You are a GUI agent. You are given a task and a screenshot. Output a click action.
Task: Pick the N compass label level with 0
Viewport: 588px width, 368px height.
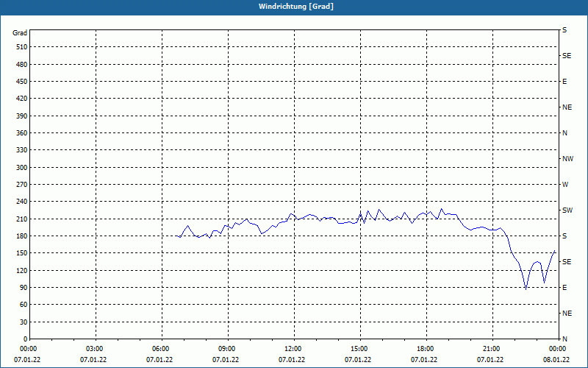click(564, 339)
